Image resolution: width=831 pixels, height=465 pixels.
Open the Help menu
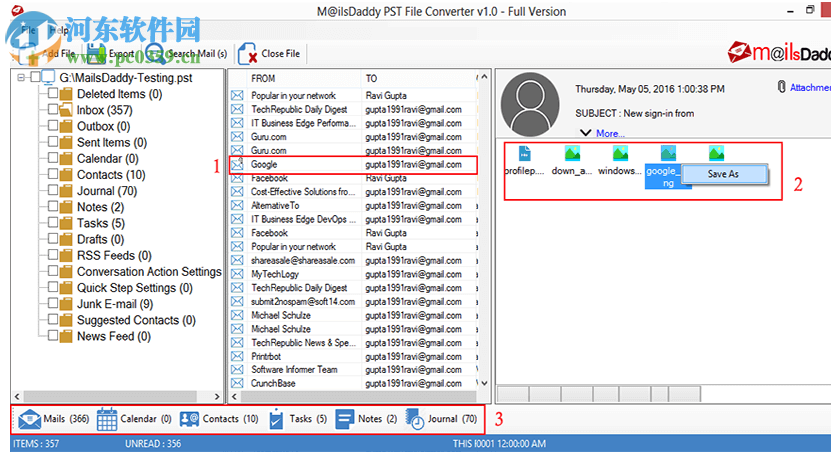[x=58, y=30]
